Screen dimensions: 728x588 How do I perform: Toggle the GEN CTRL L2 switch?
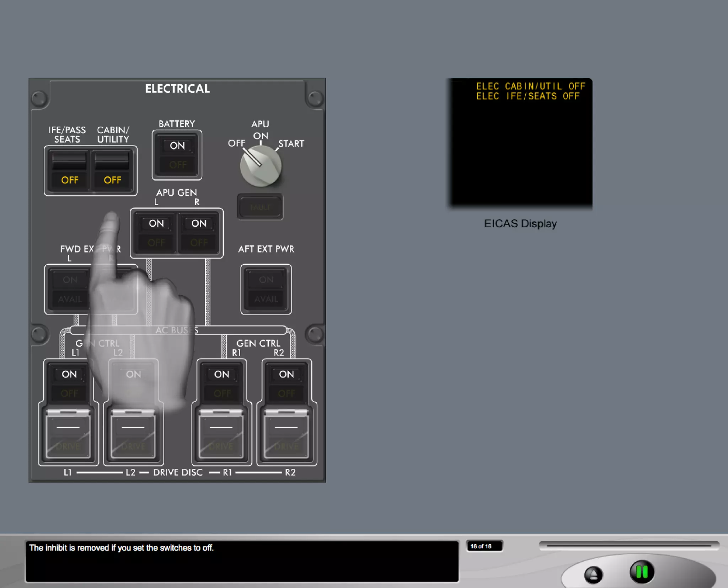133,383
